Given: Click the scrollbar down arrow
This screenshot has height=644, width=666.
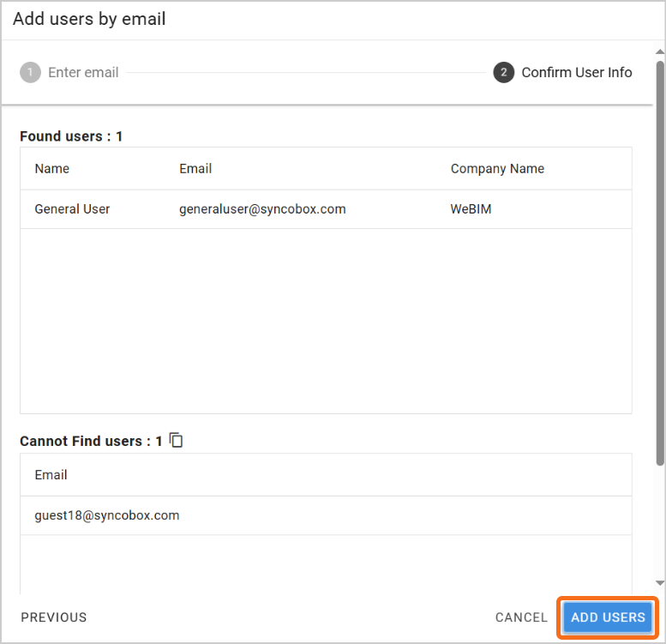Looking at the screenshot, I should coord(660,583).
